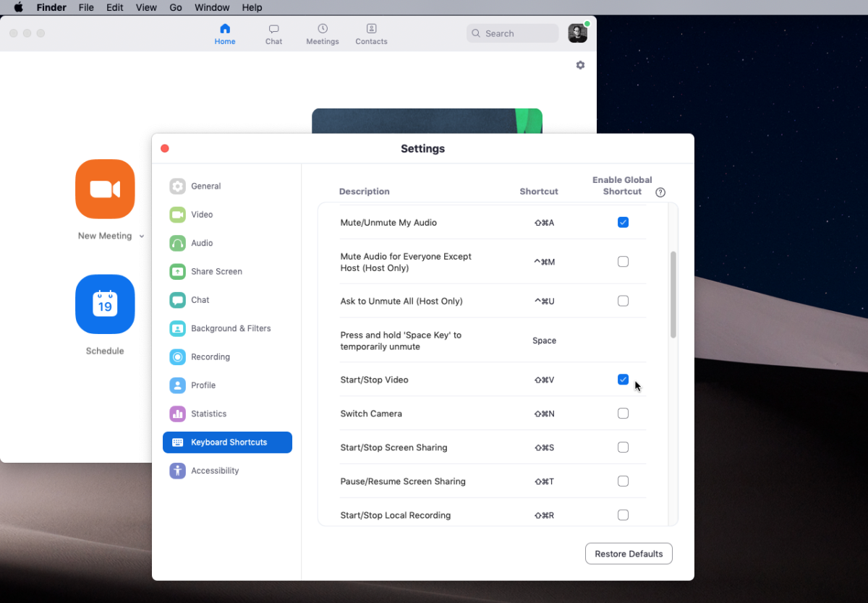Click the settings gear icon
This screenshot has width=868, height=603.
pos(580,65)
